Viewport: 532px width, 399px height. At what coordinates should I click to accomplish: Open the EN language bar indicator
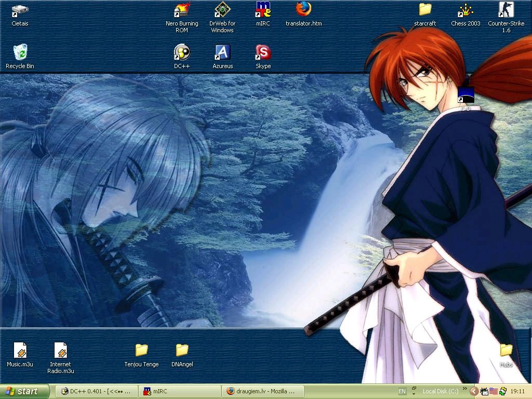coord(402,391)
